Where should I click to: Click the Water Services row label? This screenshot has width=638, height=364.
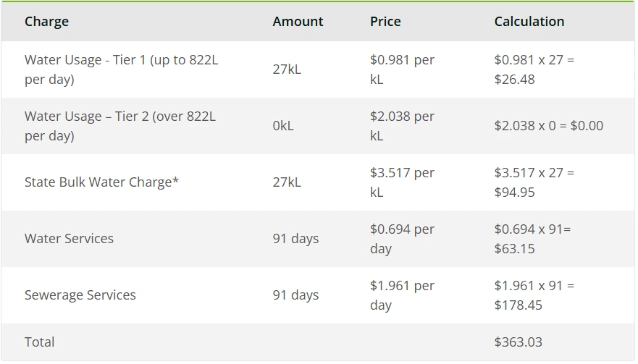(69, 239)
